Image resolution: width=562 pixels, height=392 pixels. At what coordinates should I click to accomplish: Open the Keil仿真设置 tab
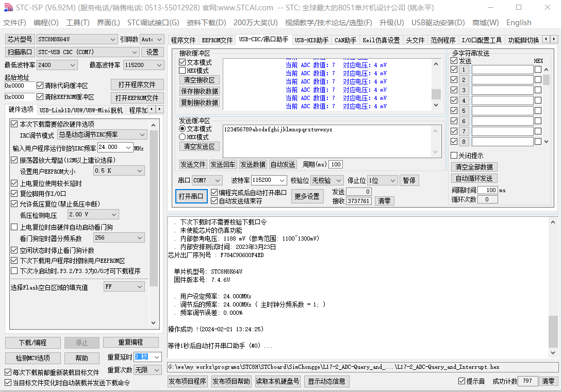381,40
